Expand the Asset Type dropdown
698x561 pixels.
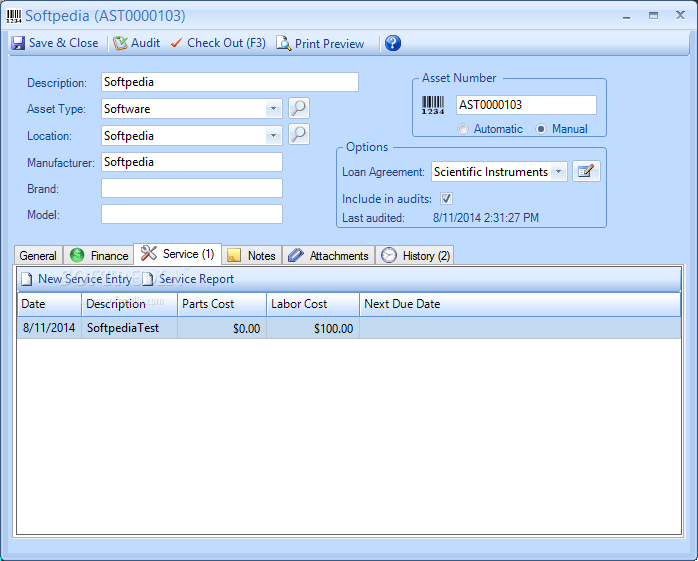click(273, 109)
